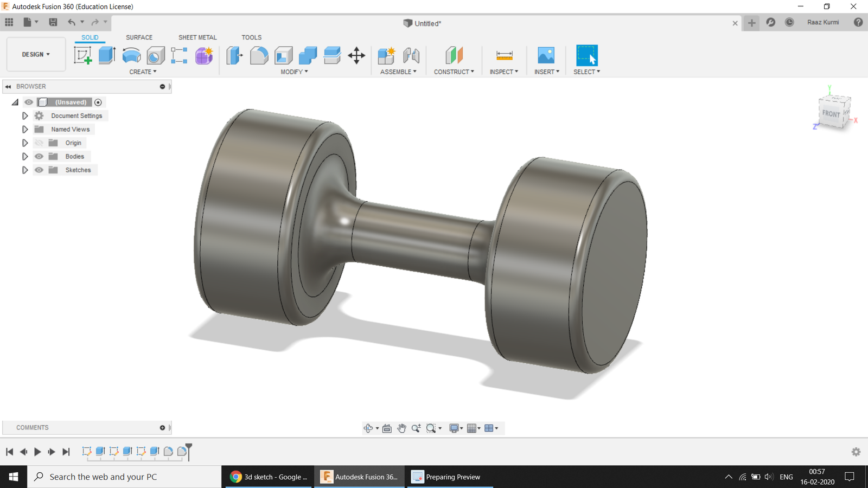
Task: Select the Joint tool
Action: click(411, 55)
